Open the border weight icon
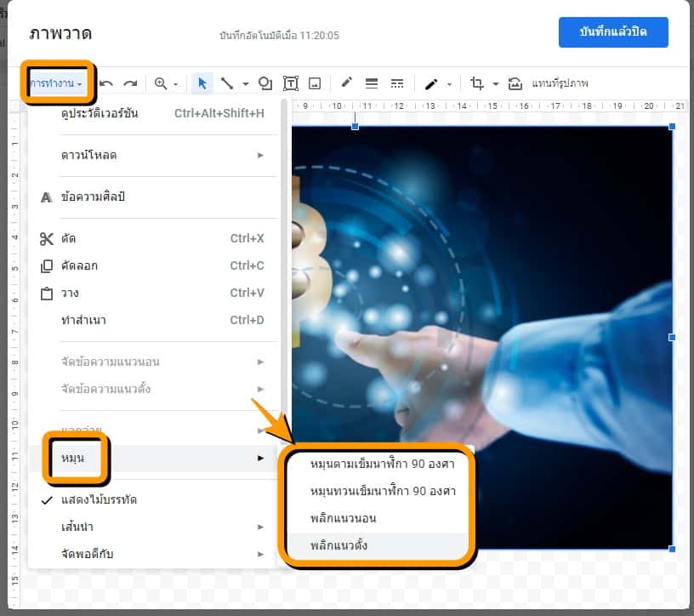Screen dimensions: 694x616 click(372, 83)
